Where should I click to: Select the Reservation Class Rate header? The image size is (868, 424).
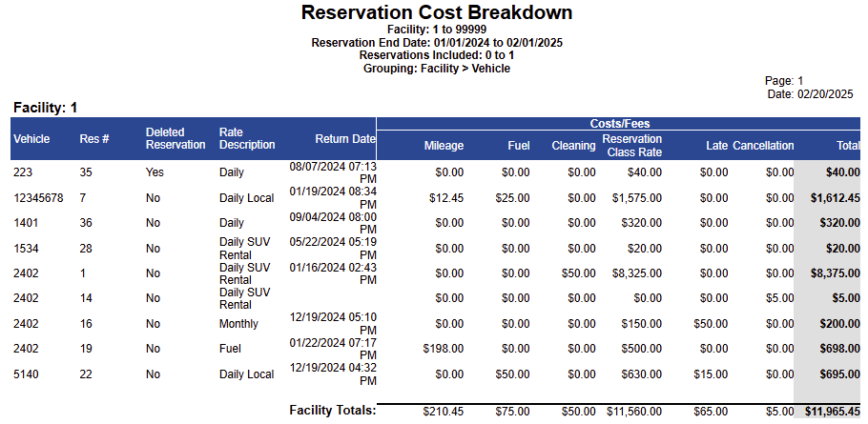(x=631, y=146)
